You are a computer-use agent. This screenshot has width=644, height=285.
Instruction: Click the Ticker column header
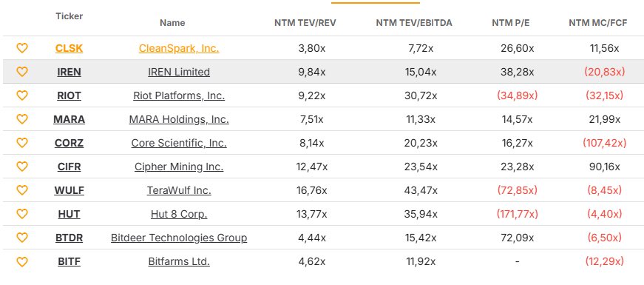pos(69,16)
